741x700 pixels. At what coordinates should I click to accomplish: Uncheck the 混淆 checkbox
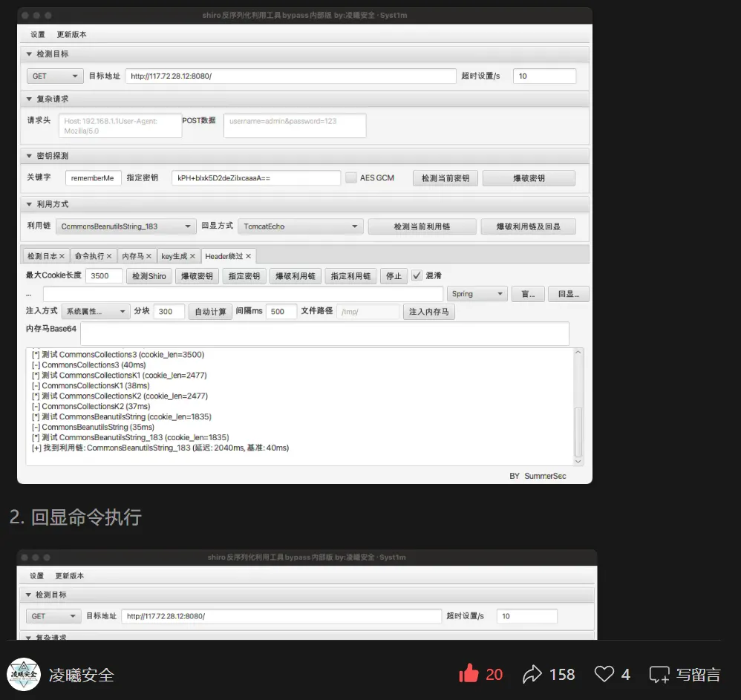tap(417, 275)
